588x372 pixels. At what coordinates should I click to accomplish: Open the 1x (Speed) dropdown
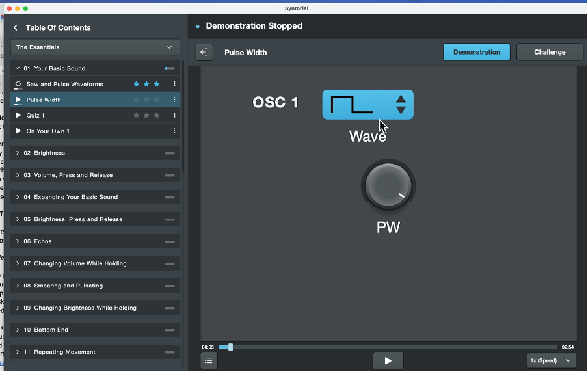point(550,360)
